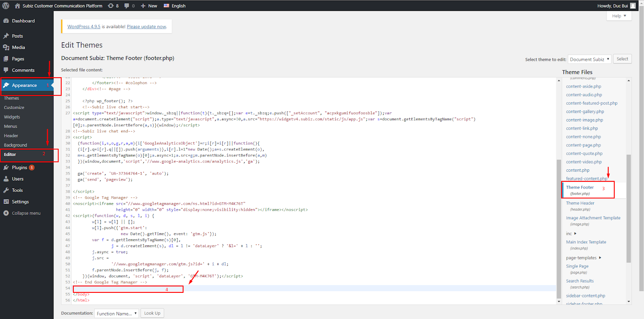Screen dimensions: 644x319
Task: Open the updates icon showing 8
Action: pos(111,6)
